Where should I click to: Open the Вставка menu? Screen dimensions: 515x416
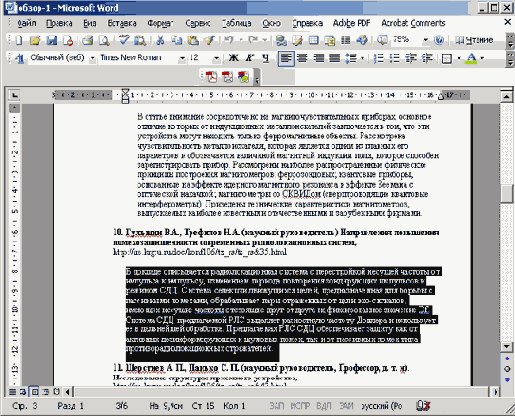[x=122, y=23]
